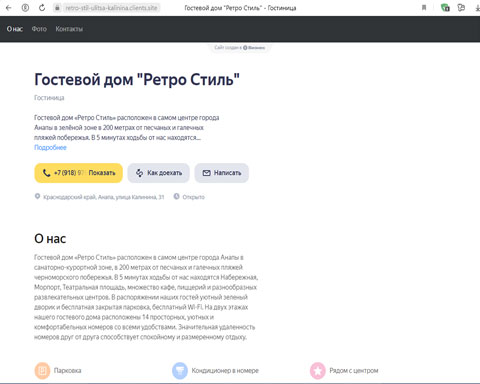Click the envelope icon in Написать button
Viewport: 480px width, 384px height.
pos(207,173)
